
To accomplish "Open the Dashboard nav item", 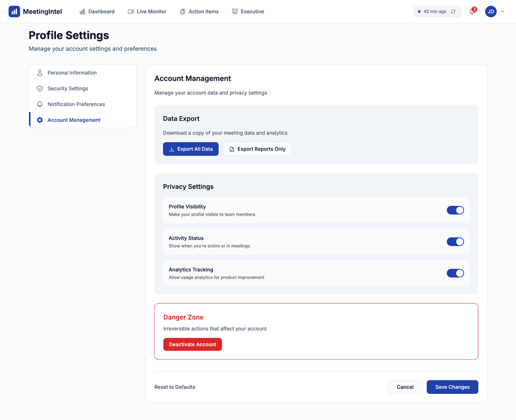I will point(97,11).
